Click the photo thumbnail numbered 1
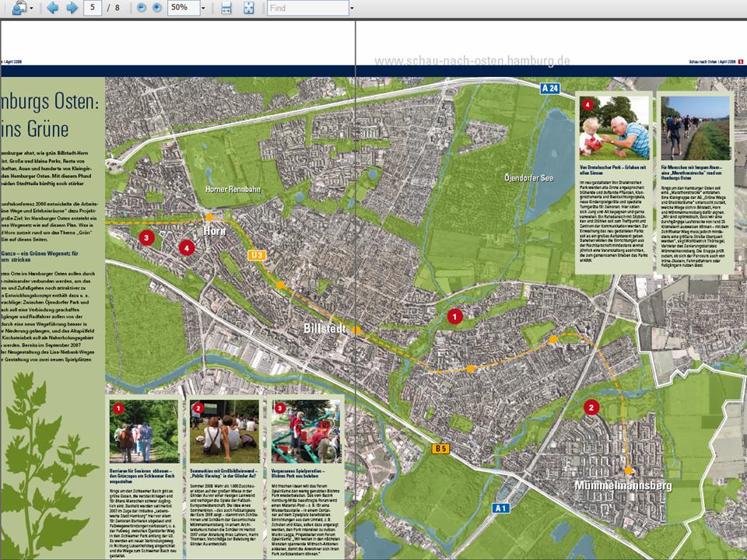The height and width of the screenshot is (560, 747). click(x=144, y=432)
